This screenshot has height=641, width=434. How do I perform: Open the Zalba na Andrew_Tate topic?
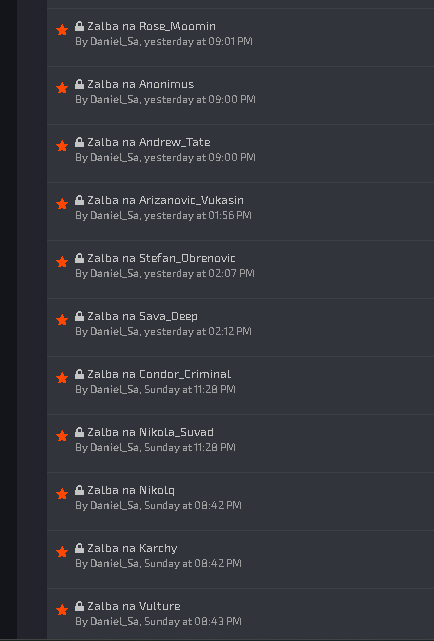point(149,143)
